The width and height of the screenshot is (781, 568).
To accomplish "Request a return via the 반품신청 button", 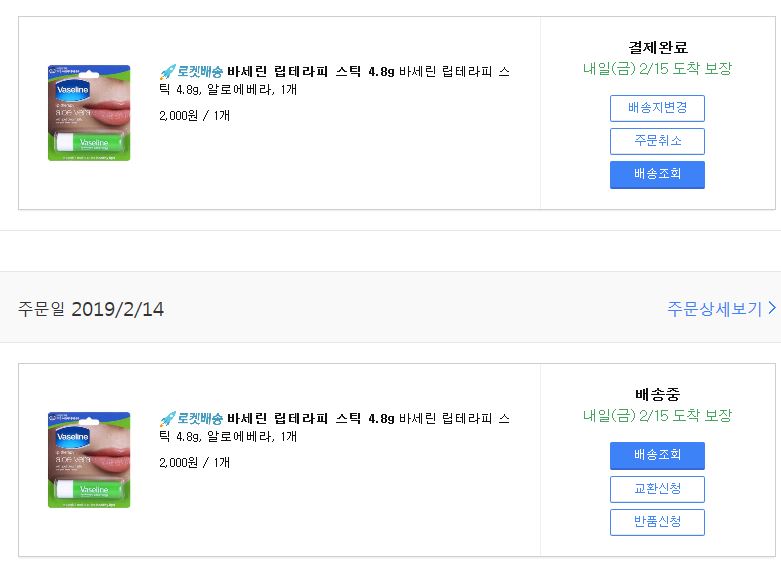I will point(657,522).
